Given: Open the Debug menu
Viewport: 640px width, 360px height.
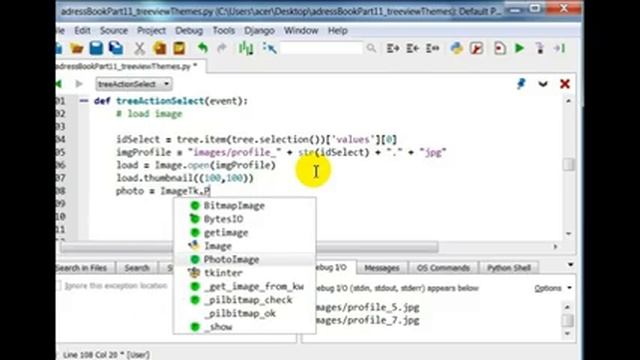Looking at the screenshot, I should [189, 31].
